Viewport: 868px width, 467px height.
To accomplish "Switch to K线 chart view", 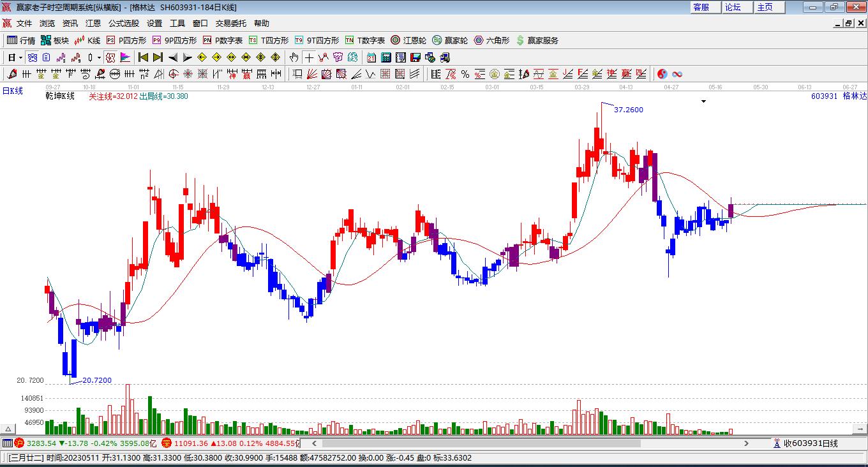I will coord(87,40).
